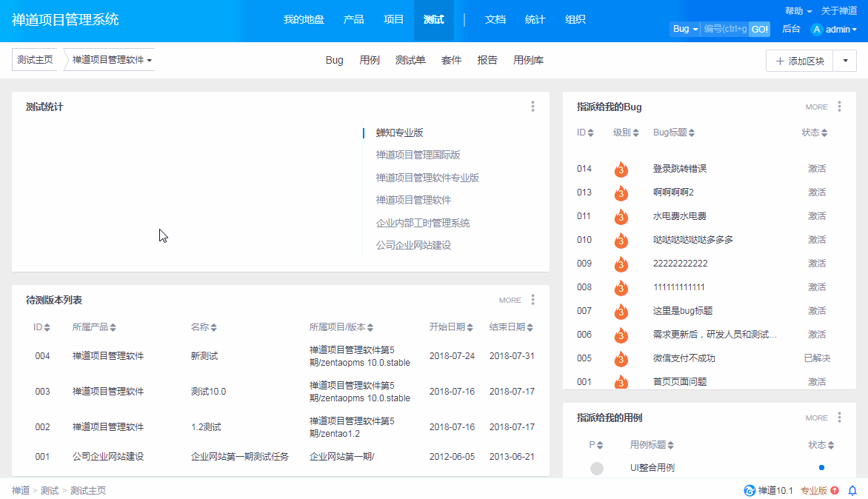This screenshot has width=868, height=499.
Task: Open the Bug search type dropdown
Action: pyautogui.click(x=684, y=30)
